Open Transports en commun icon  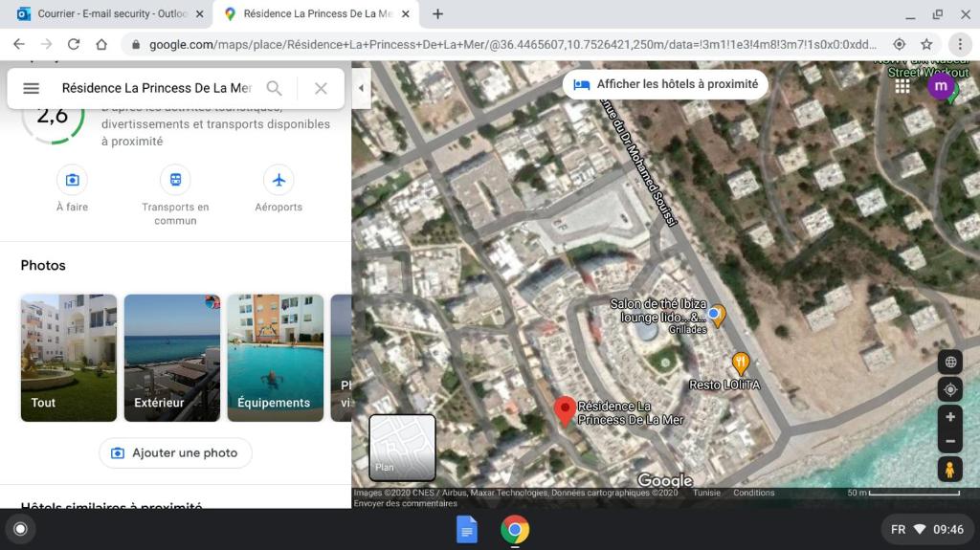click(176, 180)
